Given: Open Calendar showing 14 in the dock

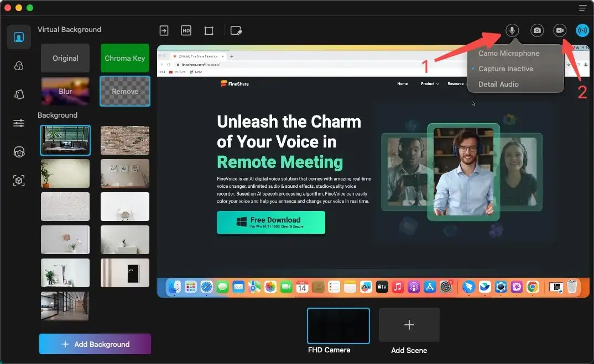Looking at the screenshot, I should [302, 287].
